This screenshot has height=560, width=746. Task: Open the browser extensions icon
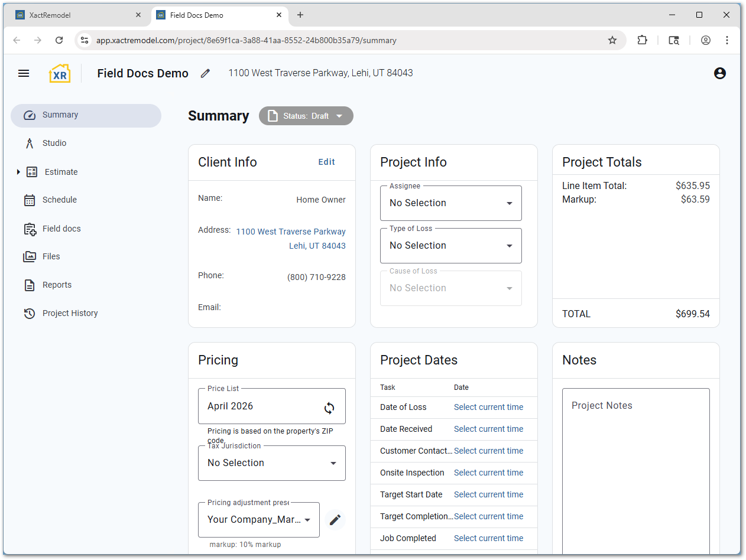coord(642,40)
